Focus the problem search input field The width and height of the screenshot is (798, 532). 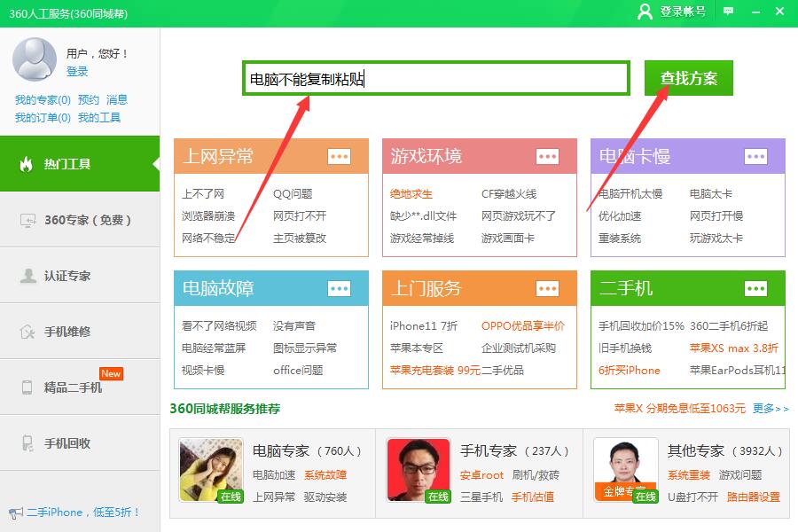436,78
